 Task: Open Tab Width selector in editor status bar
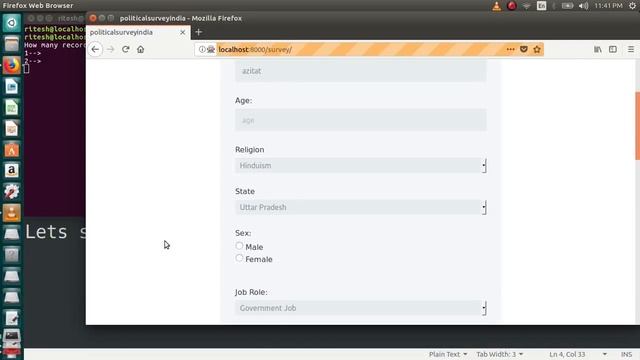click(500, 354)
